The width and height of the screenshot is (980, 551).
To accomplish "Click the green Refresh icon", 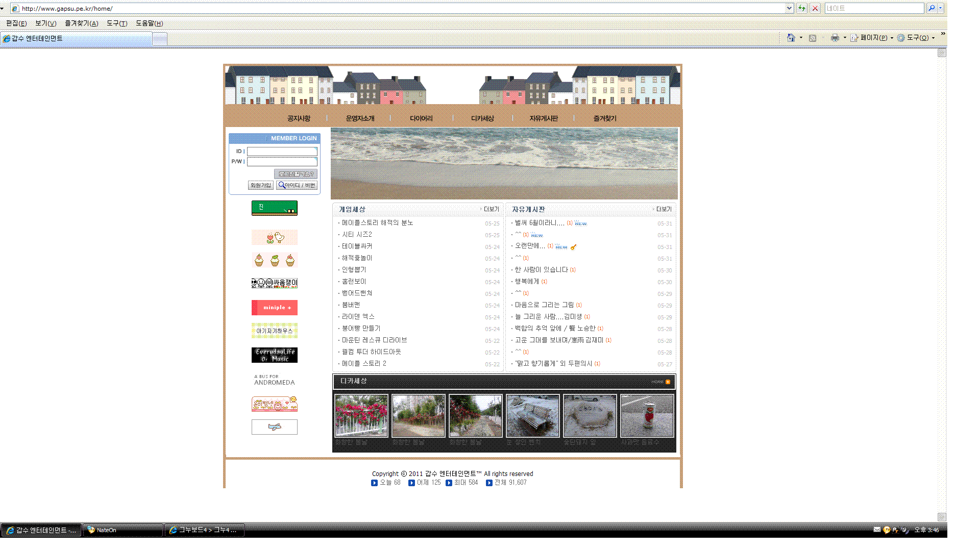I will (802, 8).
